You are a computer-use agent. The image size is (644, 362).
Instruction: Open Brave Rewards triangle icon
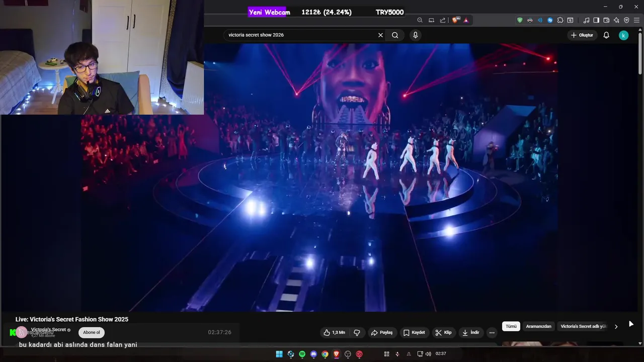[466, 20]
